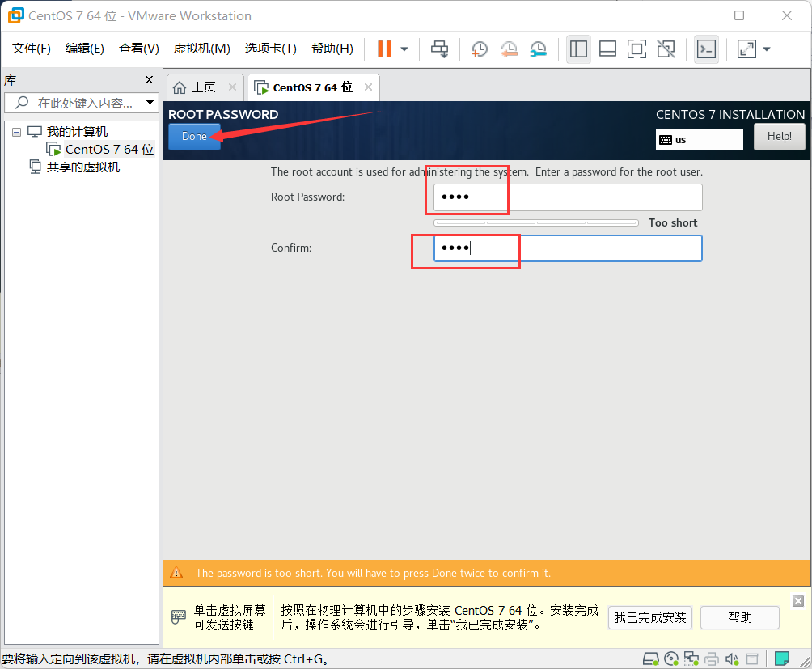
Task: Take a snapshot of the virtual machine
Action: 479,49
